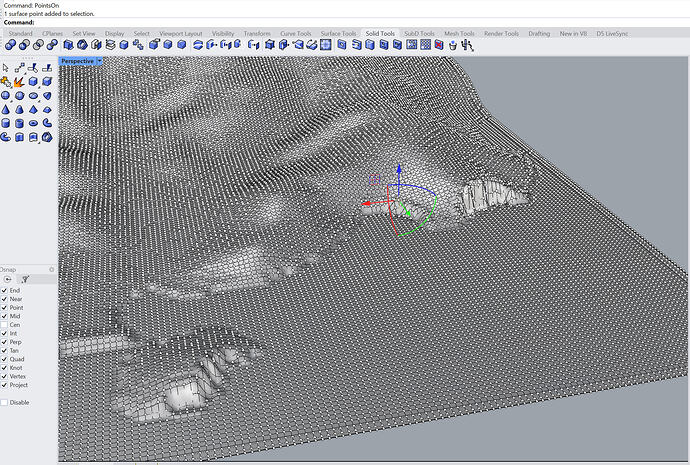Select the Truncated Cone tool
The image size is (690, 465).
point(19,110)
